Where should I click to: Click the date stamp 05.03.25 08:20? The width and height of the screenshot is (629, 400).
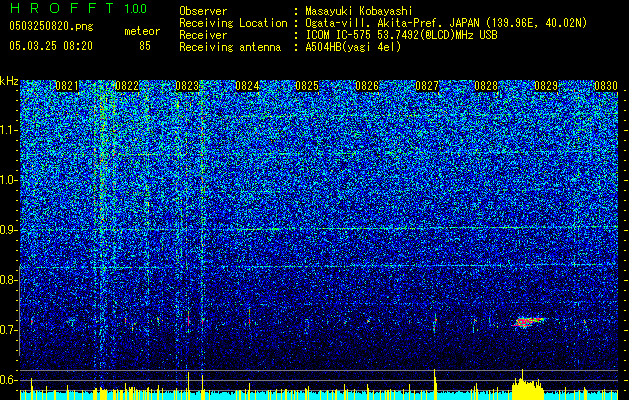point(51,46)
